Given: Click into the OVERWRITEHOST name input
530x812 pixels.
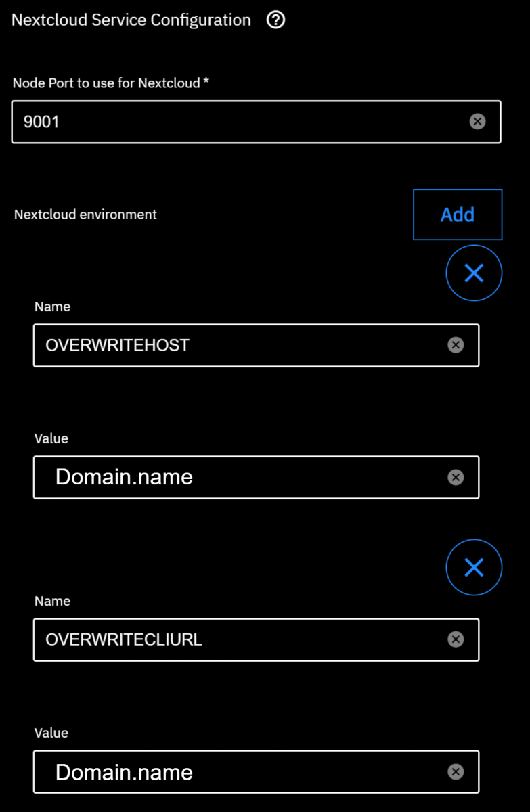Looking at the screenshot, I should (256, 345).
